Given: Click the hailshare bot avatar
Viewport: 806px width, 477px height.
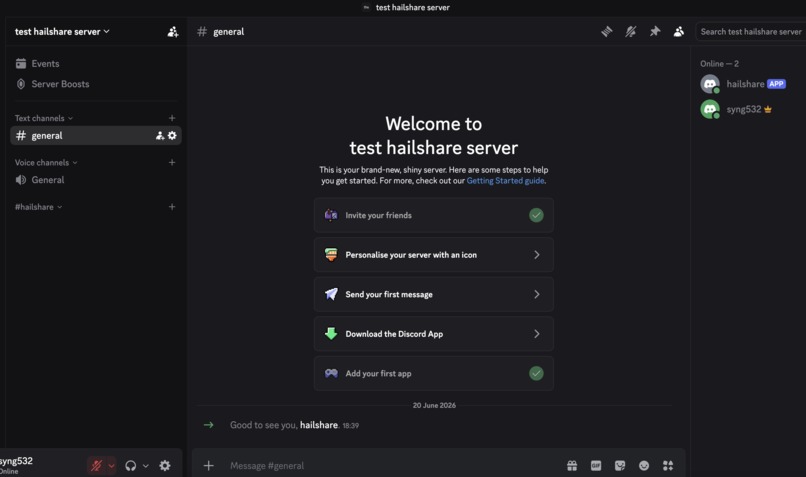Looking at the screenshot, I should coord(710,84).
